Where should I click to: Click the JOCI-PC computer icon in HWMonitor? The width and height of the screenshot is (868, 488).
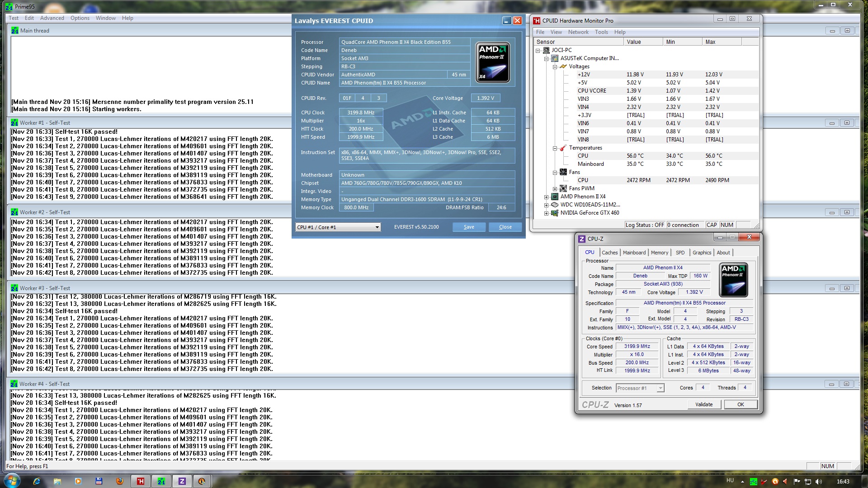546,50
